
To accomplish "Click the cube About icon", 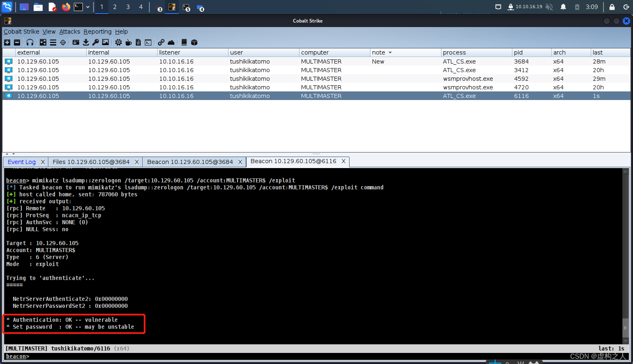I will (x=194, y=42).
